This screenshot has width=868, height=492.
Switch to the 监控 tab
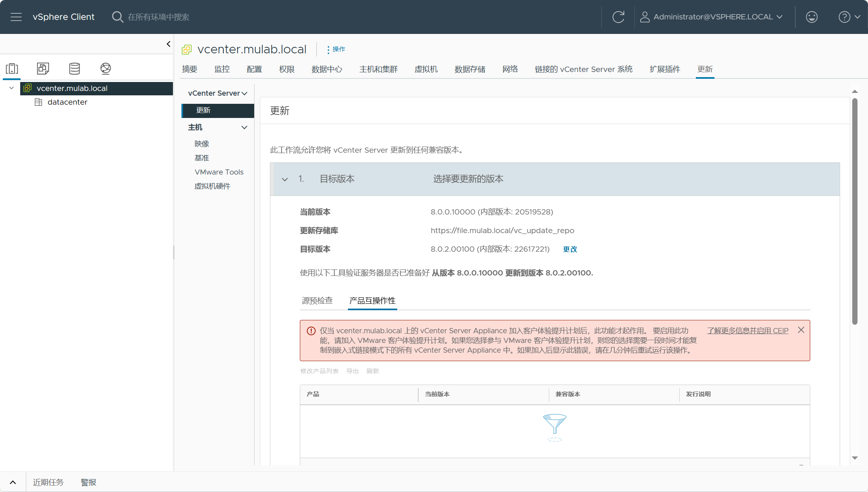tap(222, 69)
